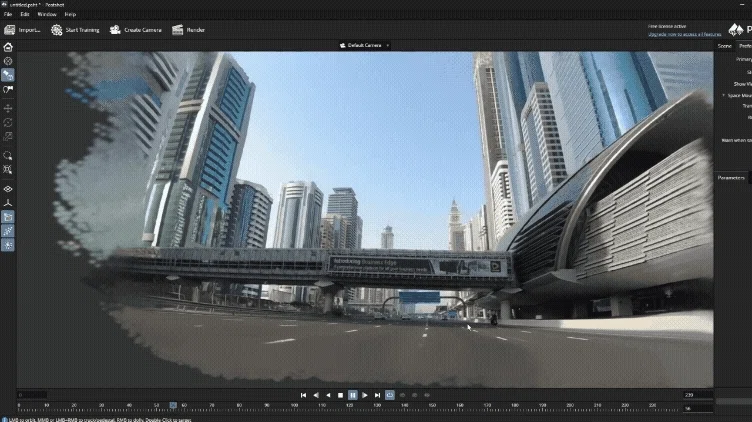Play the timeline in reverse
This screenshot has height=422, width=752.
tap(328, 395)
